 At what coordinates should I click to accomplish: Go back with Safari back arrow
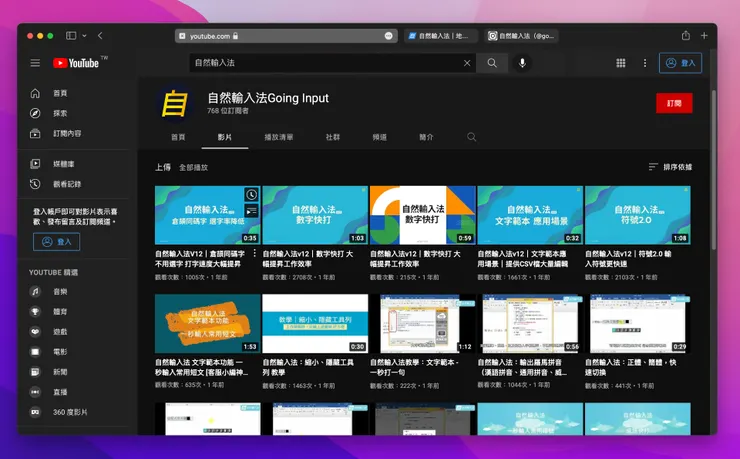click(x=100, y=35)
